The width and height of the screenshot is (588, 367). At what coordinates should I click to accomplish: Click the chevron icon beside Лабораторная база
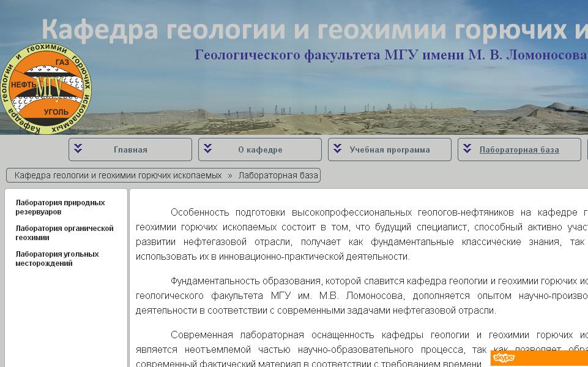tap(467, 149)
